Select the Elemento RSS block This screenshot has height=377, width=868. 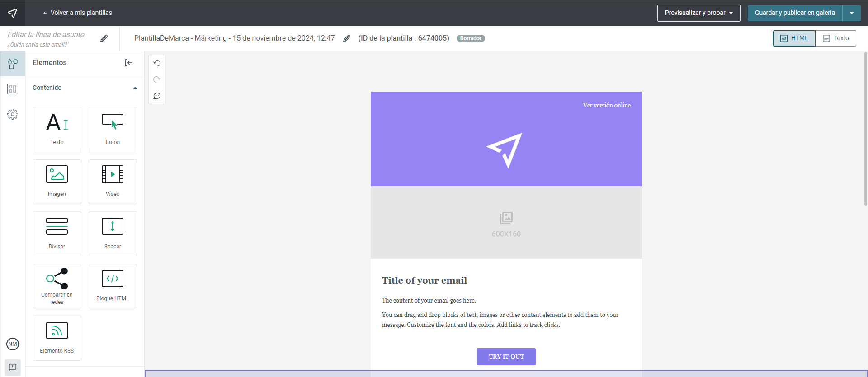57,338
